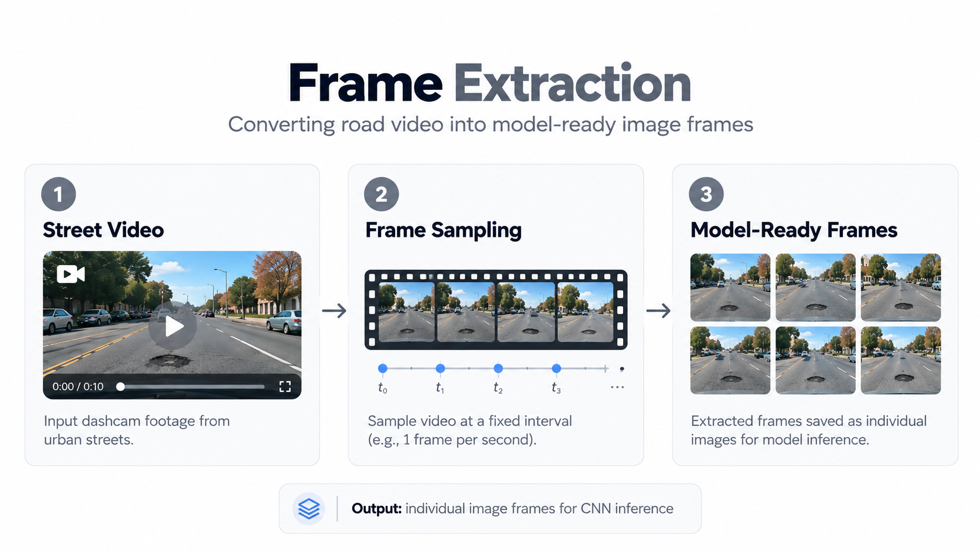Viewport: 980px width, 552px height.
Task: Click the 'Model-Ready Frames' heading
Action: (794, 231)
